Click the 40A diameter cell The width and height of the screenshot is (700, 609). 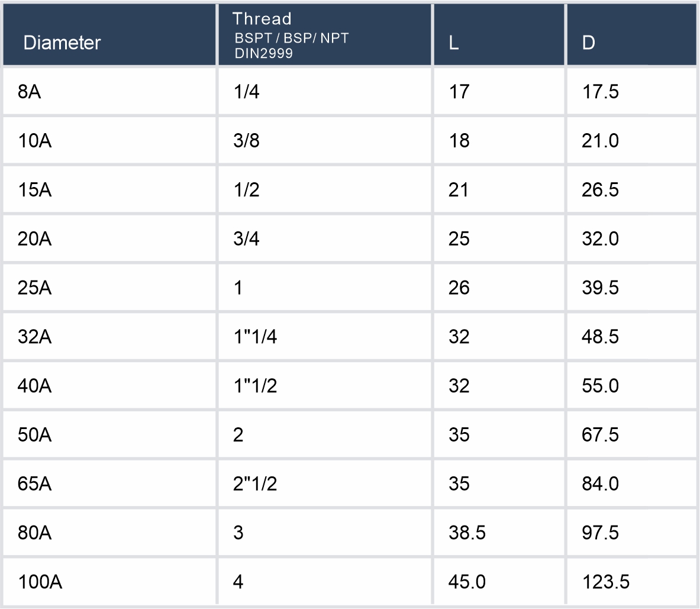(x=34, y=386)
